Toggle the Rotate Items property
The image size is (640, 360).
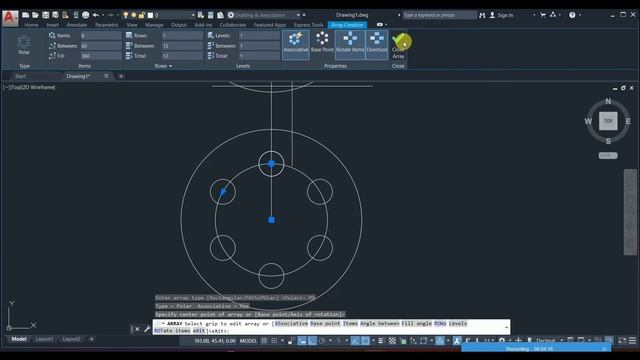click(350, 44)
